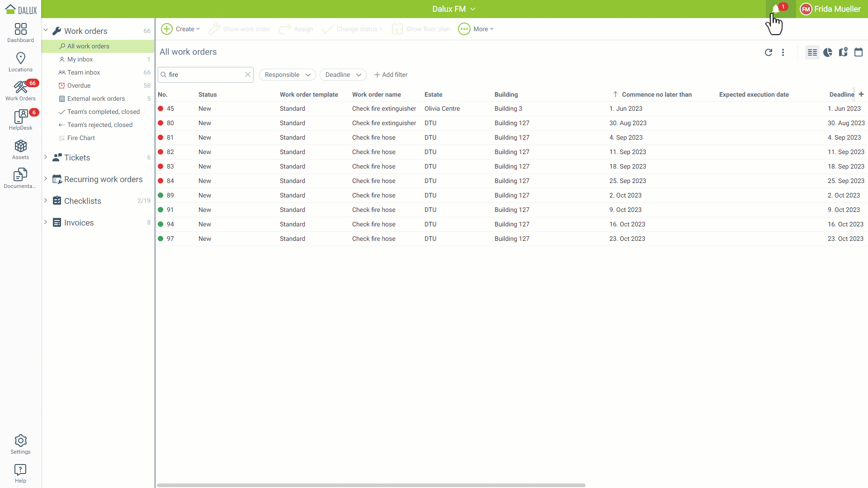
Task: Open the notifications bell
Action: pos(776,9)
